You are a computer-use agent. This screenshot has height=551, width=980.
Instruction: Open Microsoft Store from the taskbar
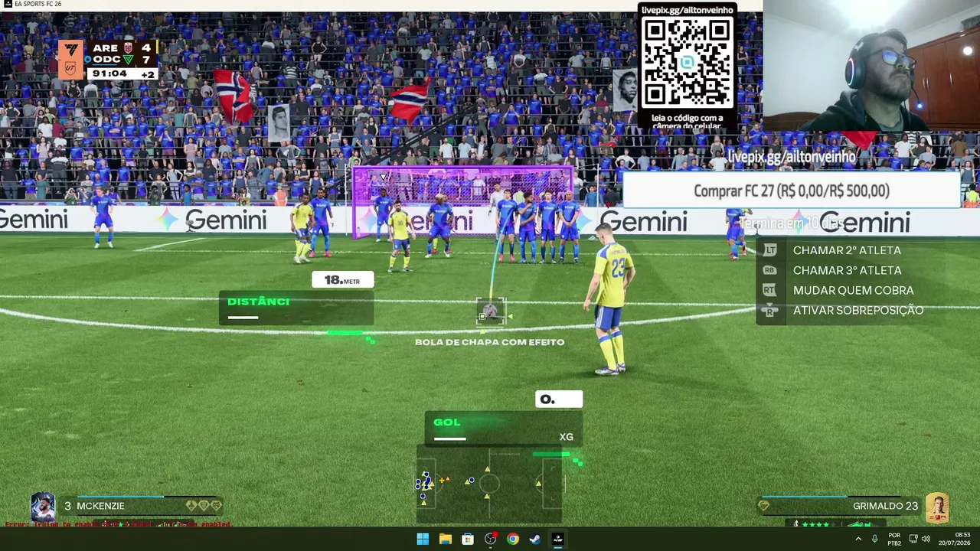pos(468,539)
